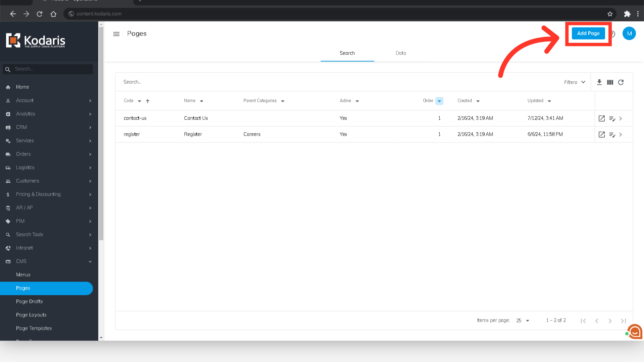
Task: Open the chat support widget
Action: (635, 331)
